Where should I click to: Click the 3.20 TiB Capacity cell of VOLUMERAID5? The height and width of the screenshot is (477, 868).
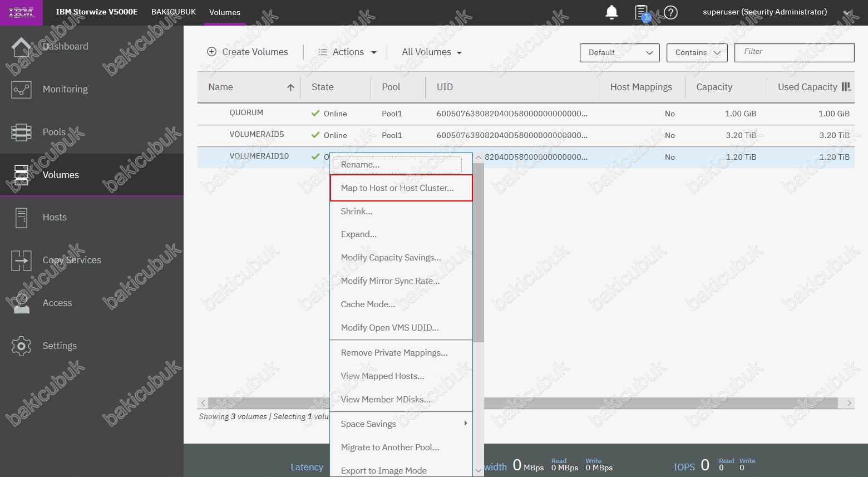741,135
